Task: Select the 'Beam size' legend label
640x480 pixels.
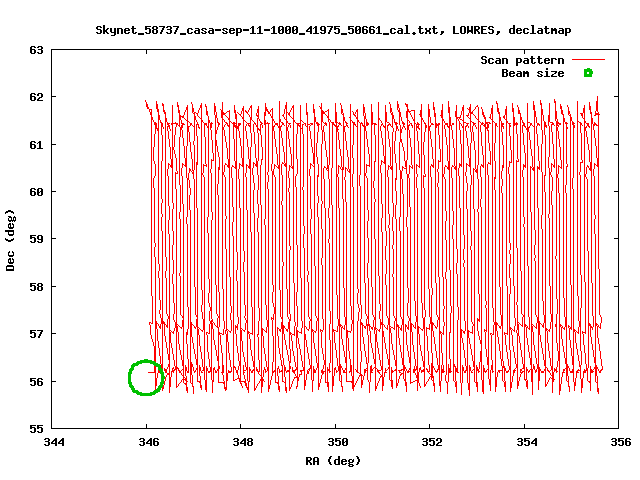Action: [x=533, y=73]
